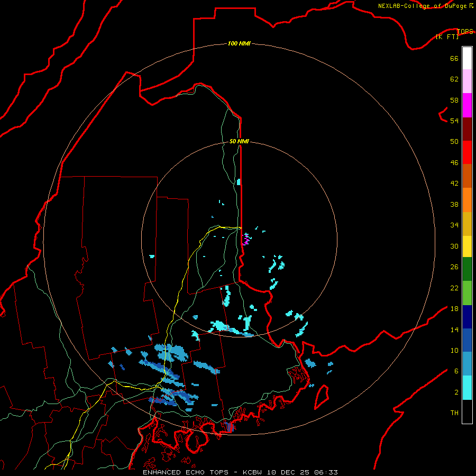Click the "06:33" timestamp in caption
This screenshot has width=476, height=476.
326,472
